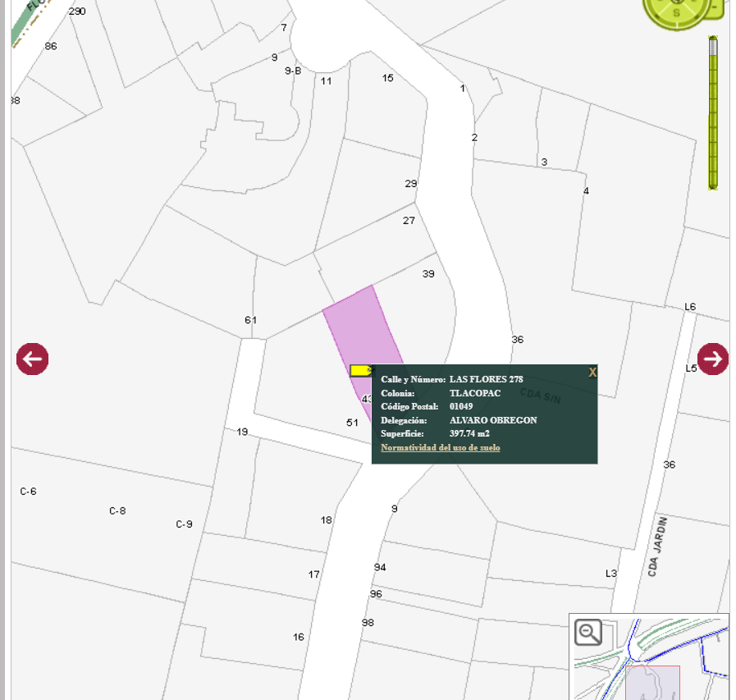Click lot number 4 on the map
Screen dimensions: 736x700
(x=586, y=191)
